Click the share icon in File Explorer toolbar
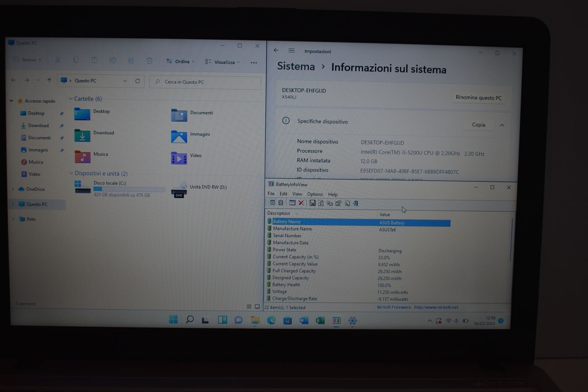Viewport: 588px width, 392px height. click(131, 61)
